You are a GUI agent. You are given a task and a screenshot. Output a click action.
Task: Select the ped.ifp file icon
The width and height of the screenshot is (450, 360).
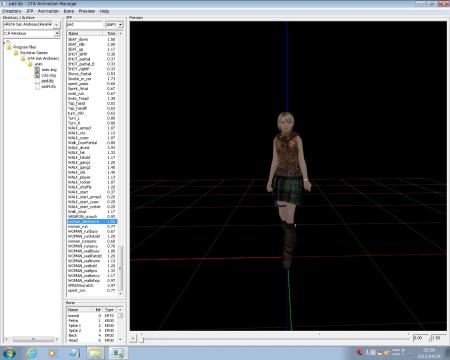click(37, 81)
